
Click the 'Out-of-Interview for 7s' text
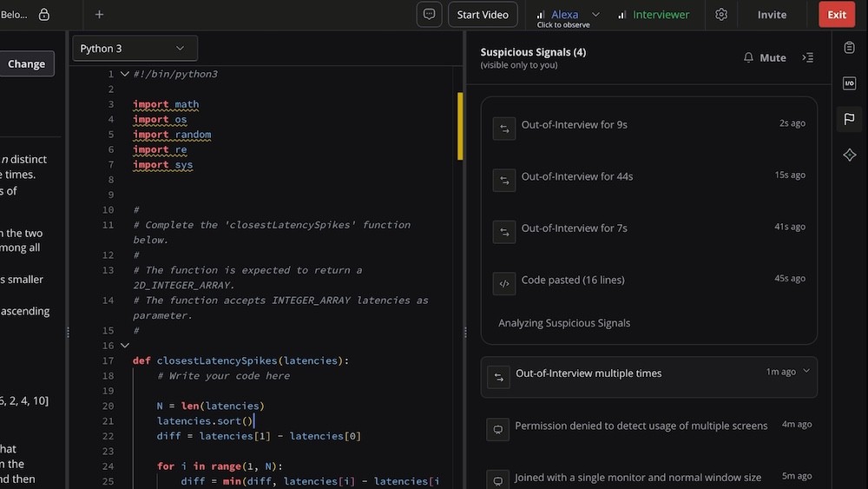pyautogui.click(x=574, y=228)
